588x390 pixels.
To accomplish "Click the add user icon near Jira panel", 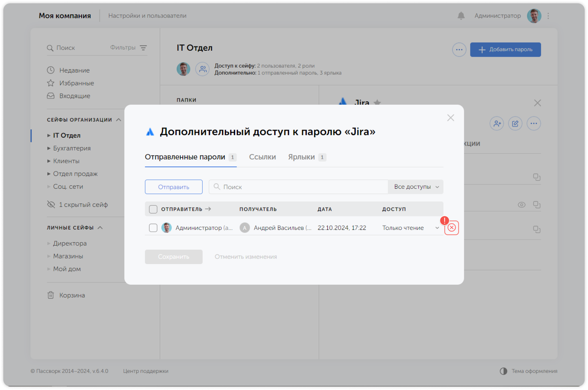I will [x=497, y=124].
